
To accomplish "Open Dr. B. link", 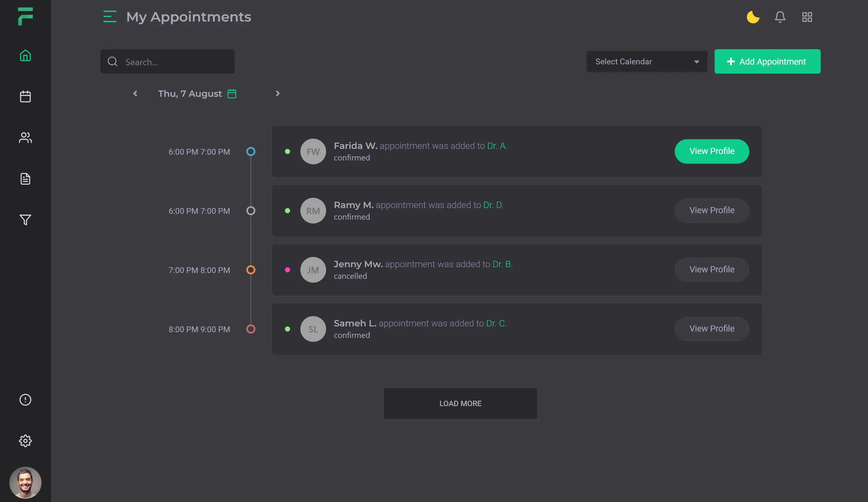I will (x=503, y=264).
